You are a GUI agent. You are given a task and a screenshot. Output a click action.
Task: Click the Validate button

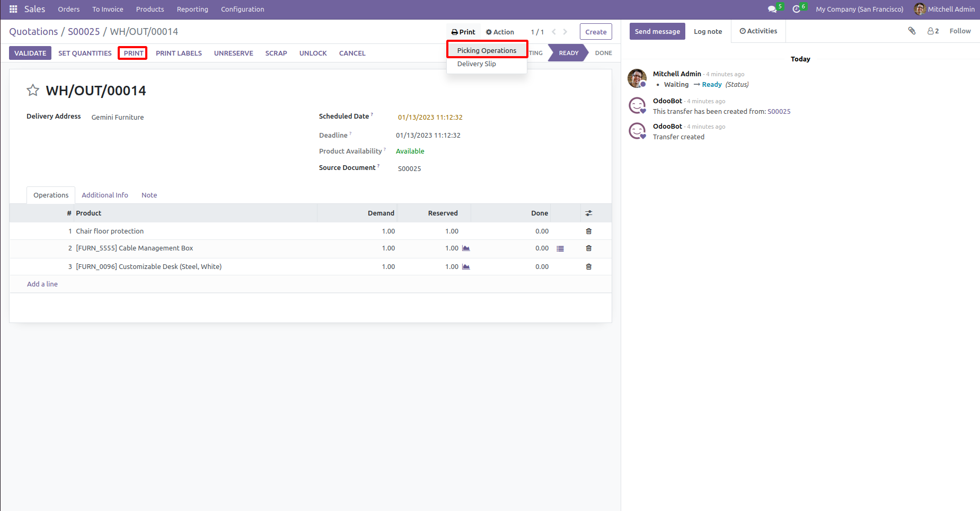click(30, 53)
